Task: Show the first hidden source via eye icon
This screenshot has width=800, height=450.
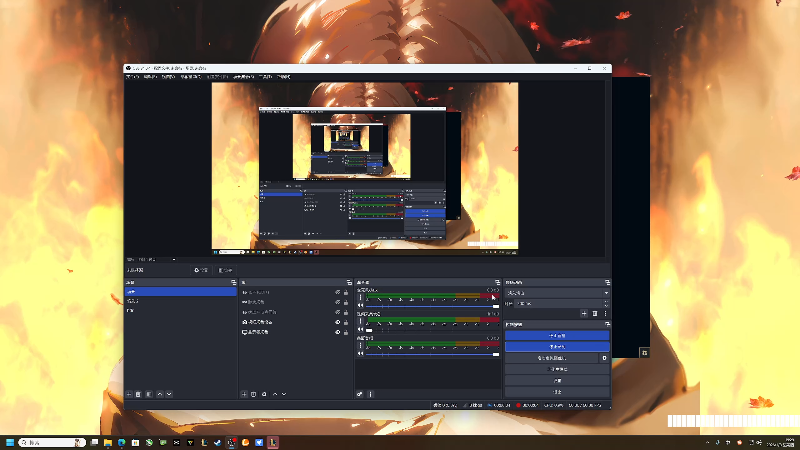Action: coord(338,293)
